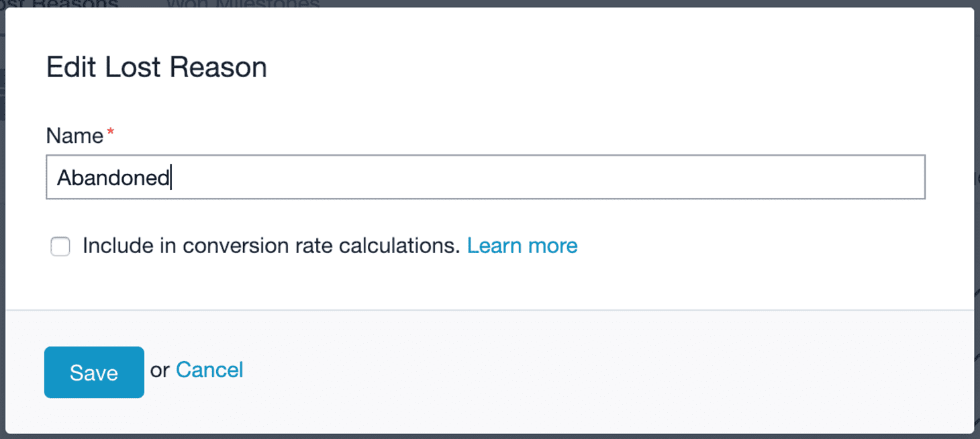Switch to the Lost Reasons tab behind dialog

point(59,3)
